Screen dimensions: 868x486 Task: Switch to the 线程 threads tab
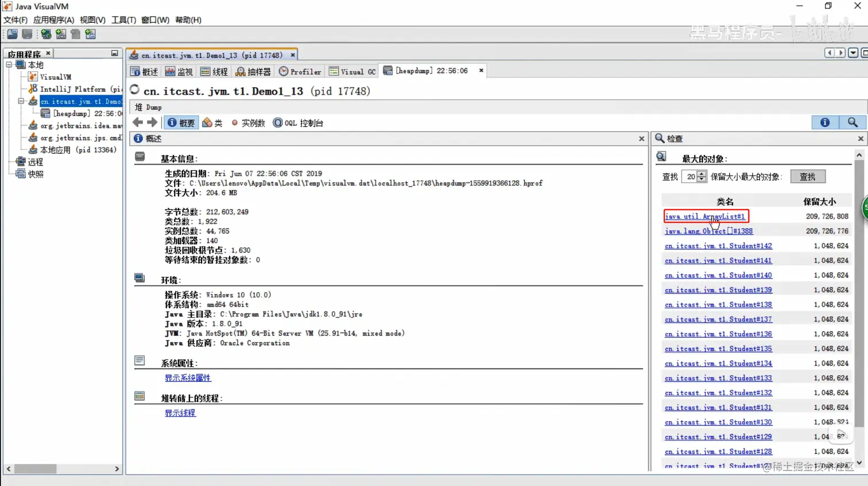[x=214, y=71]
